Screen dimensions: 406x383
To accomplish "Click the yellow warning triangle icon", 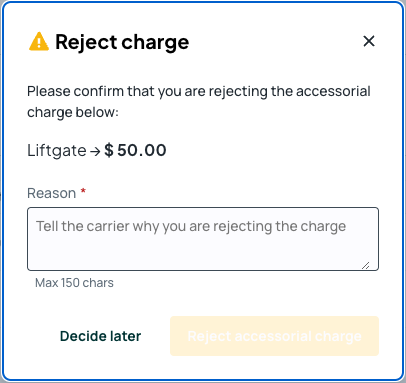I will pos(39,42).
